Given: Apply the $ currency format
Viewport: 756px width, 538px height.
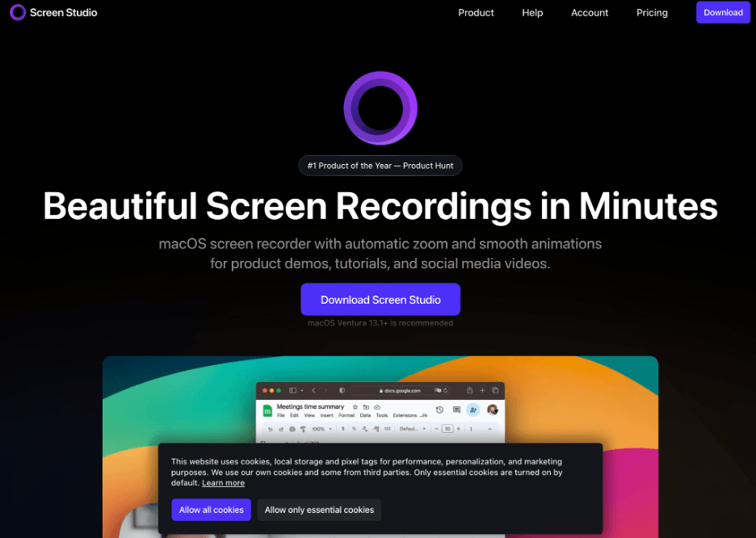Looking at the screenshot, I should tap(342, 429).
